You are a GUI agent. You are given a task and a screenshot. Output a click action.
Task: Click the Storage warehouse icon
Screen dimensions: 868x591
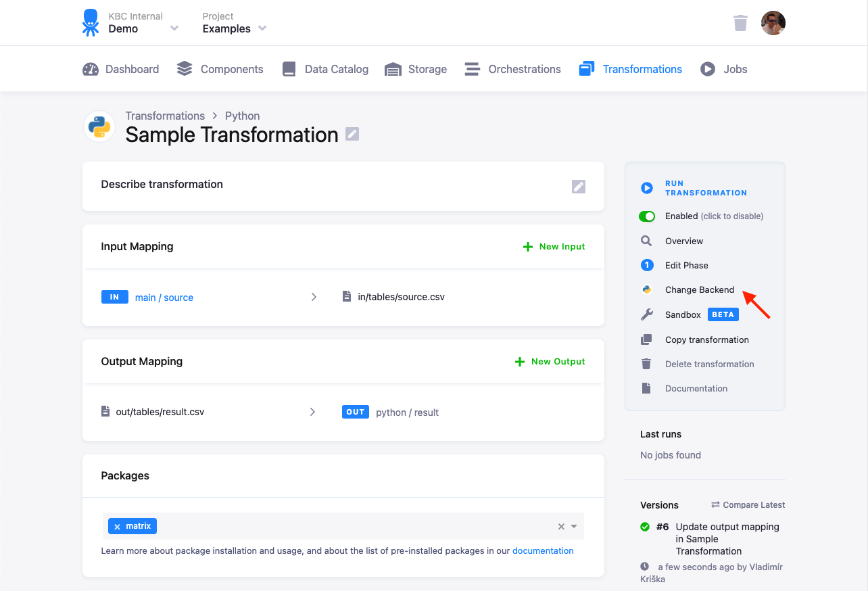click(x=393, y=70)
